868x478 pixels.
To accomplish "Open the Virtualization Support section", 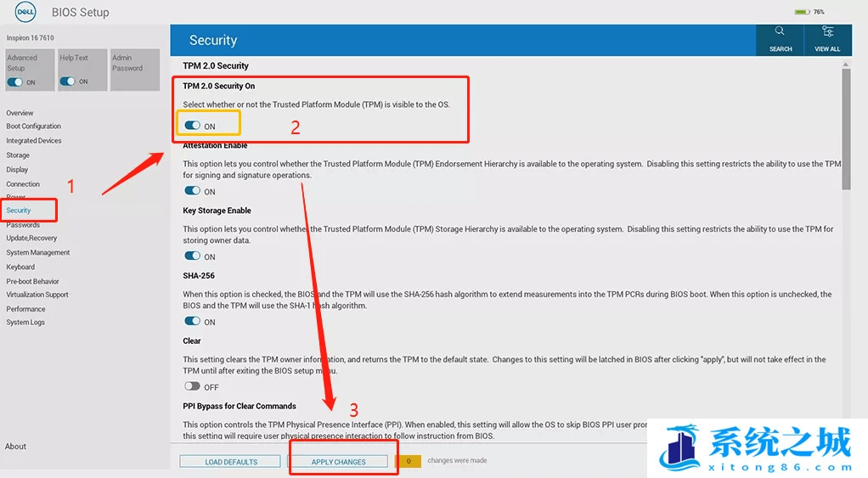I will click(37, 295).
